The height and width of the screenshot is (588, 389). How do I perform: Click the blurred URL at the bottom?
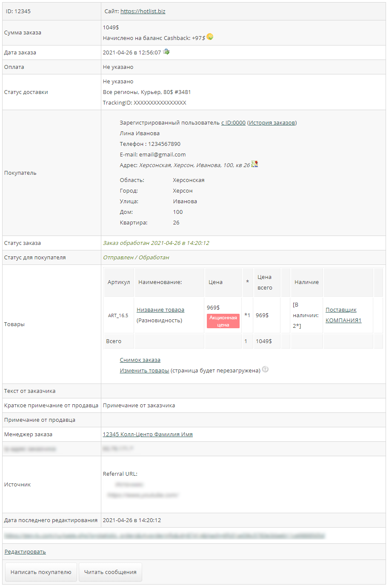(164, 536)
